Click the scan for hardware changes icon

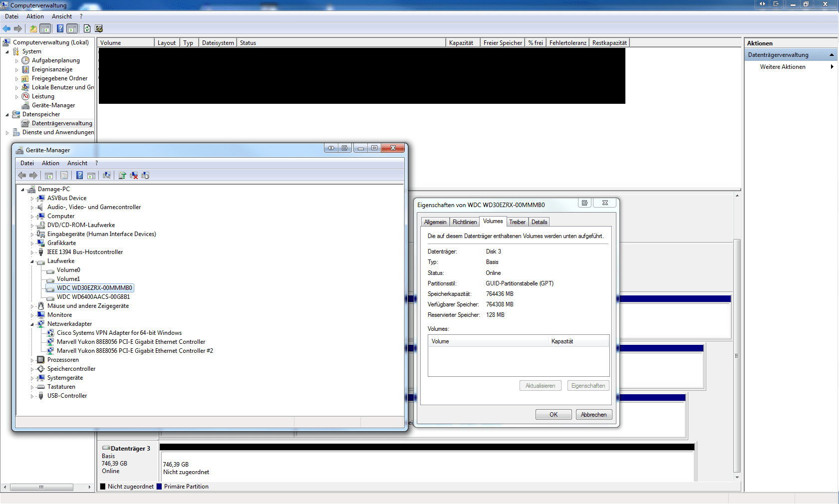(x=107, y=176)
